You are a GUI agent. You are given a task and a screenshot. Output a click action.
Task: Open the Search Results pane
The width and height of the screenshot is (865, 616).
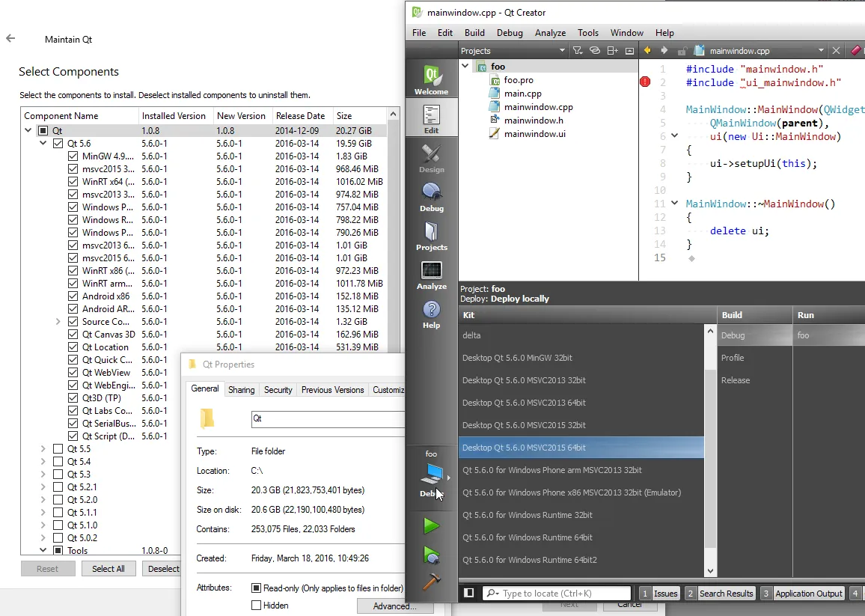[x=720, y=594]
